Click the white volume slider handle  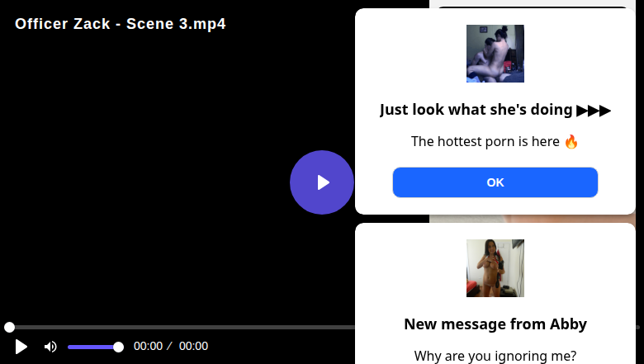[118, 347]
